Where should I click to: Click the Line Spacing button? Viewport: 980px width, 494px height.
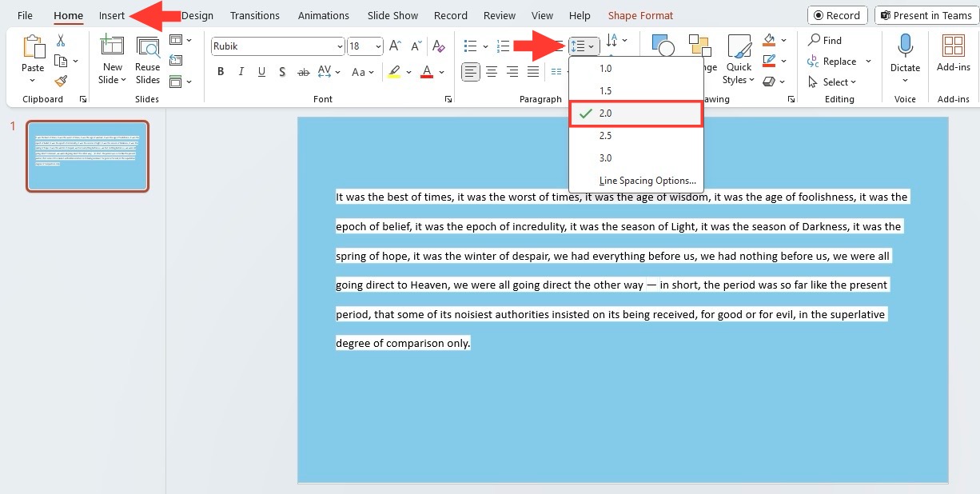pyautogui.click(x=583, y=46)
